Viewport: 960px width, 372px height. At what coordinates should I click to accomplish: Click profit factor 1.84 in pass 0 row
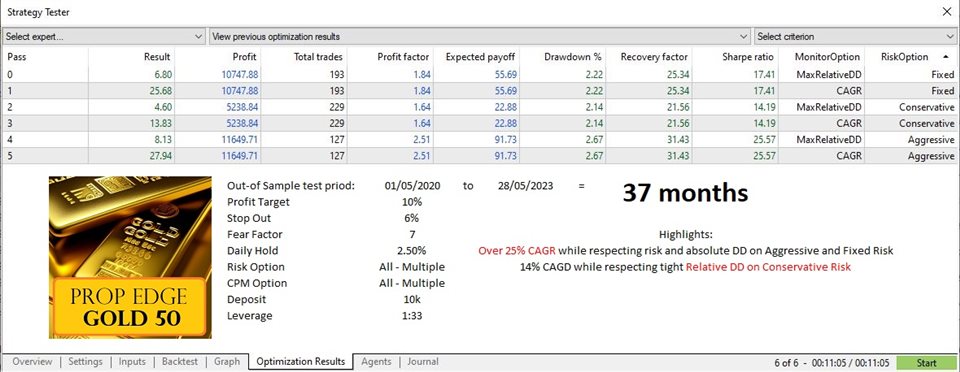[421, 74]
